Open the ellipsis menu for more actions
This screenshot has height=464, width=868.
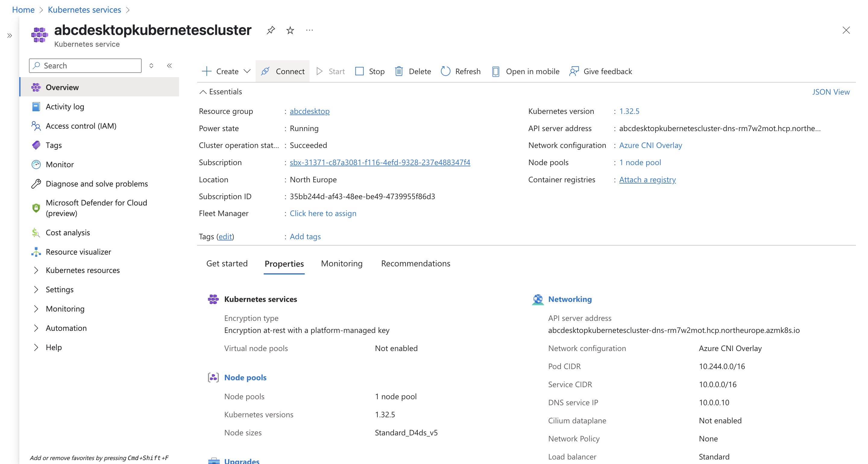(x=309, y=30)
